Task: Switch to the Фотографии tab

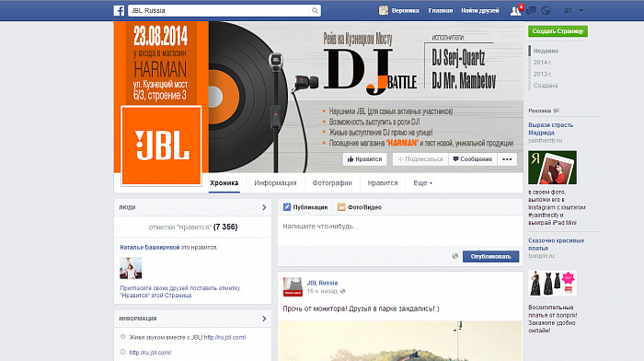Action: (332, 183)
